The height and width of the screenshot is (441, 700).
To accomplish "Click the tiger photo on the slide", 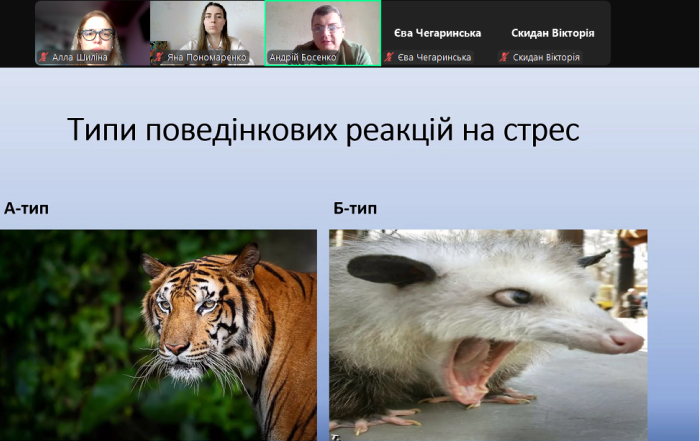I will pyautogui.click(x=158, y=335).
